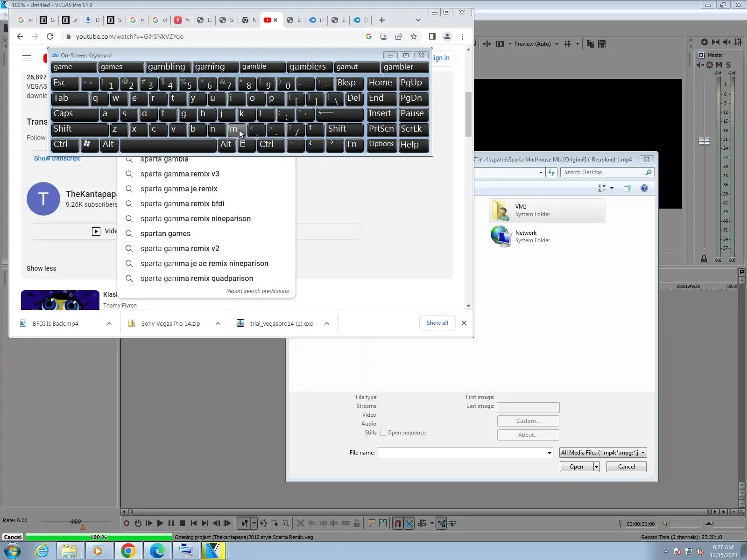Select the Normal Edit tool in VEGAS

[244, 524]
